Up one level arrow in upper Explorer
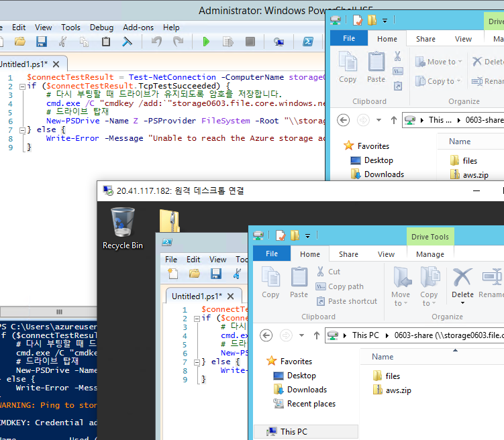The width and height of the screenshot is (504, 440). tap(394, 121)
